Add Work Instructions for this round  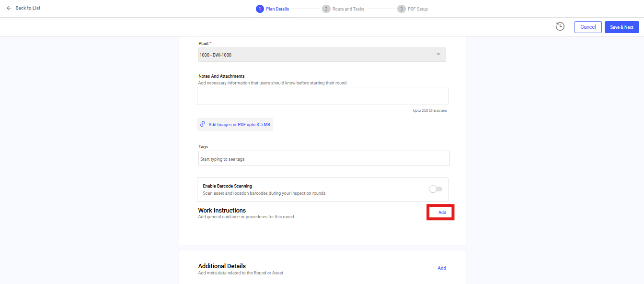point(442,212)
